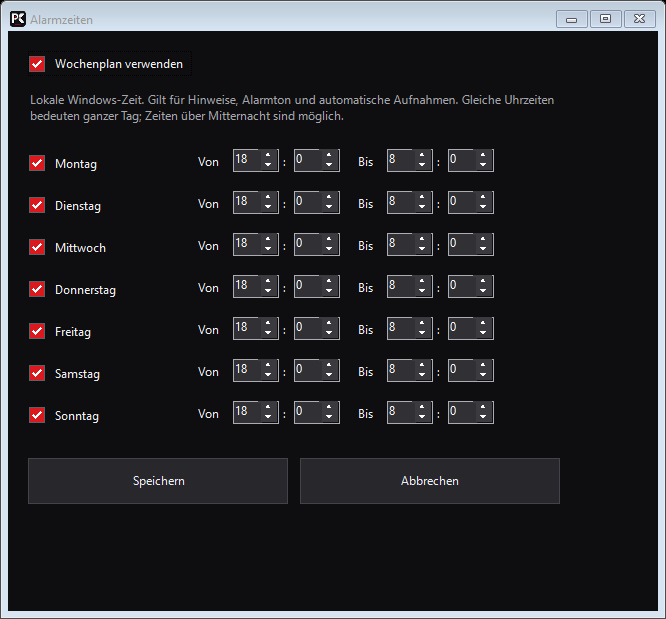The width and height of the screenshot is (666, 619).
Task: Increase Dienstag Bis hour with up arrow
Action: coord(422,197)
